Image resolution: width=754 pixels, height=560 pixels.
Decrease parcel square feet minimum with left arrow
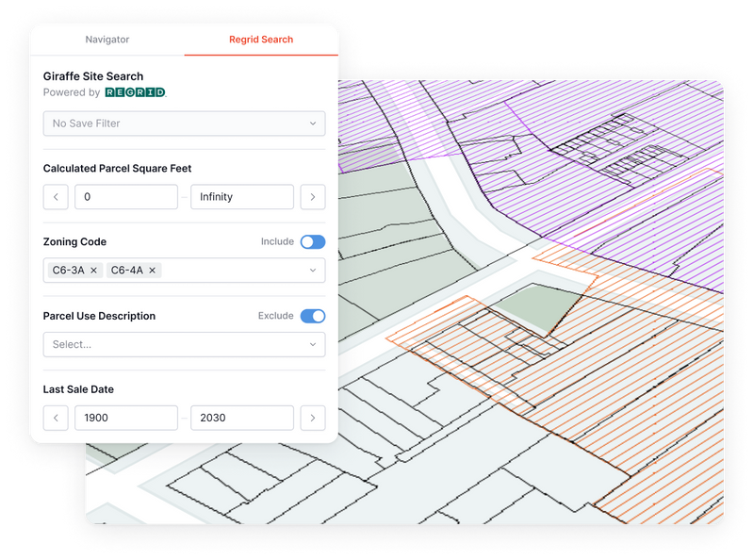(x=56, y=197)
